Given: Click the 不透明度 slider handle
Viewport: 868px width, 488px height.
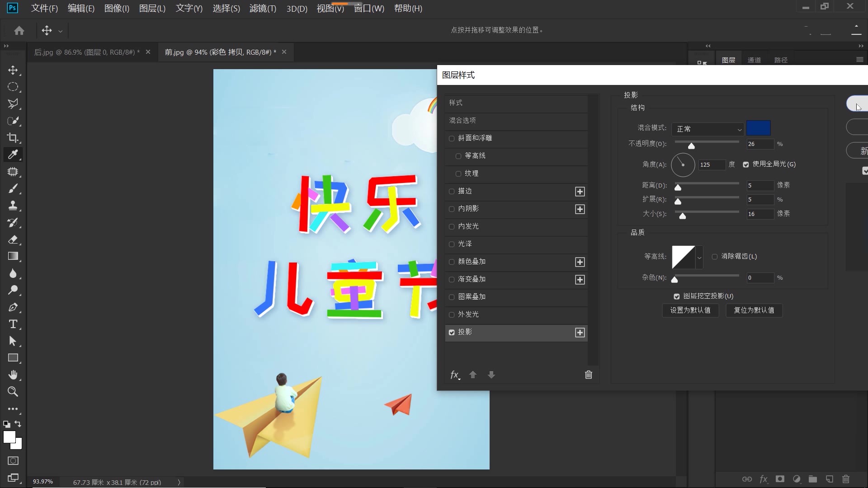Looking at the screenshot, I should [691, 145].
